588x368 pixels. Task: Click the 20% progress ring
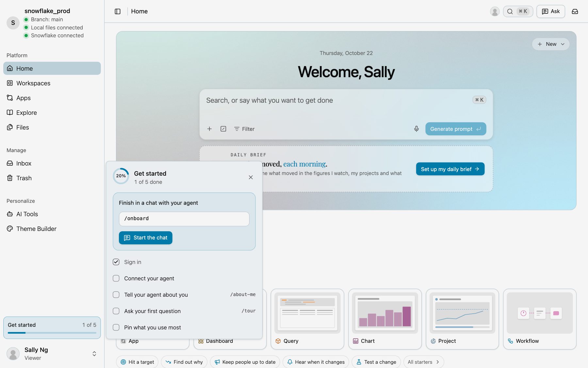tap(121, 176)
